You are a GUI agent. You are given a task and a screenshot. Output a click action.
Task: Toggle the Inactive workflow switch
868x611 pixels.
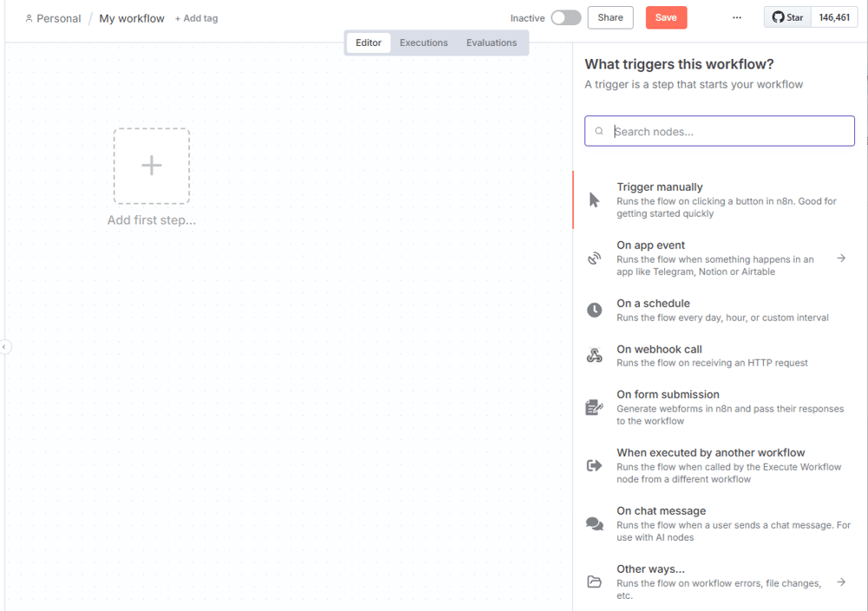(566, 17)
